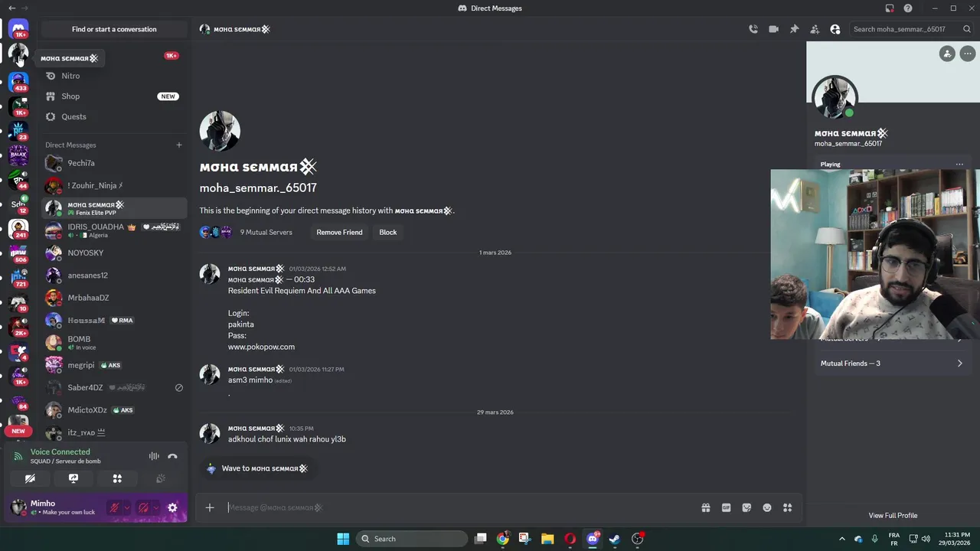Click the Remove Friend button

coord(339,232)
